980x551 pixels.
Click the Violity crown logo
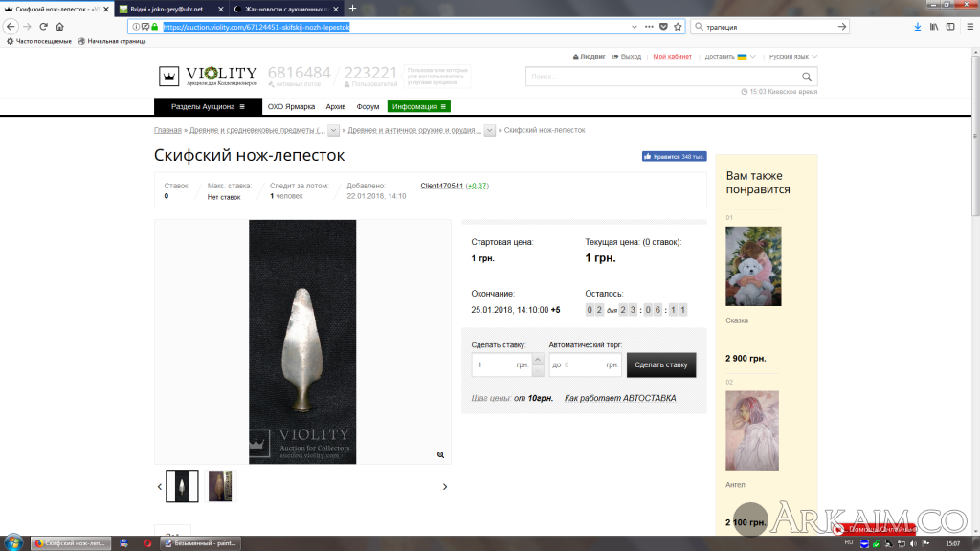coord(169,76)
